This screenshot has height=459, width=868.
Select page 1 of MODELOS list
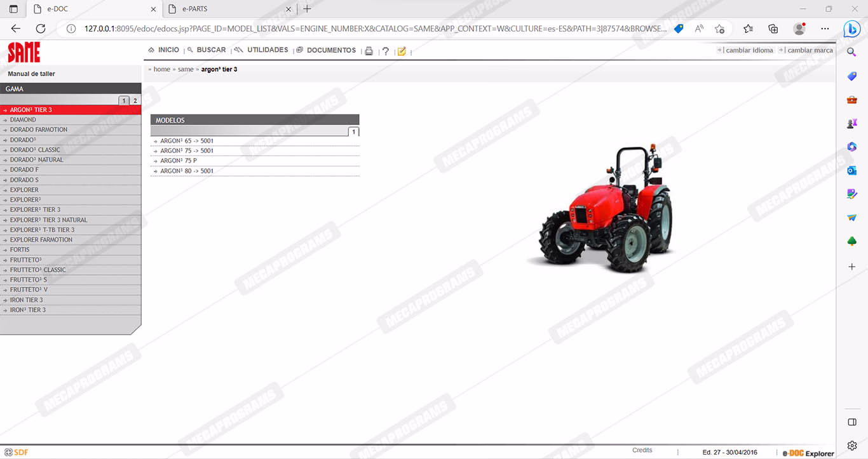click(354, 131)
